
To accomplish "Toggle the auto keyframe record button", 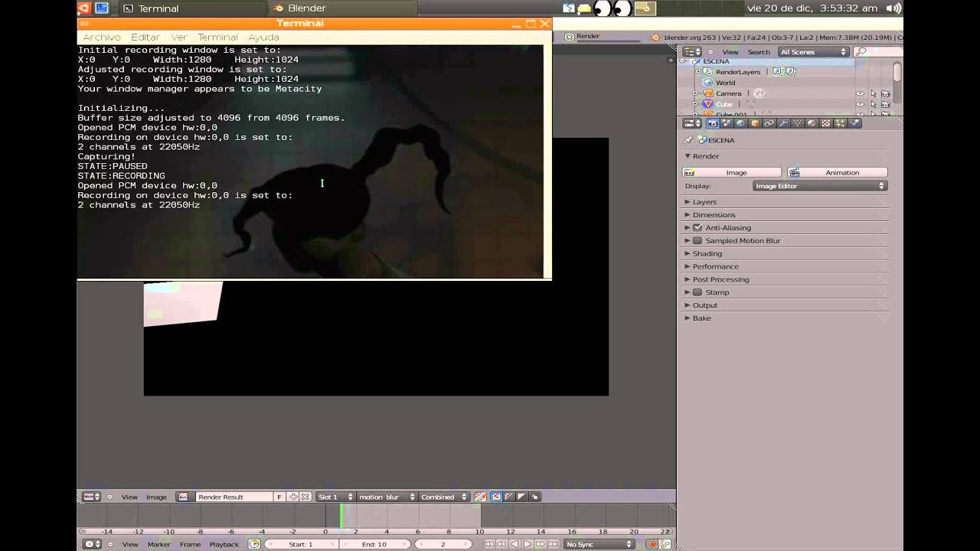I will [652, 544].
